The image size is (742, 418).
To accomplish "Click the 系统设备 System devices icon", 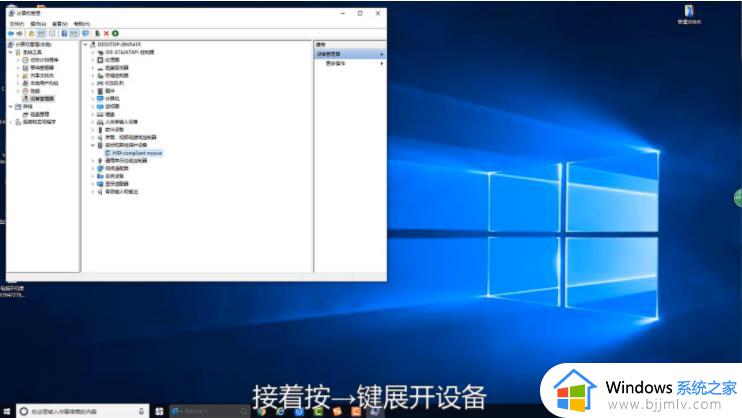I will pyautogui.click(x=100, y=176).
